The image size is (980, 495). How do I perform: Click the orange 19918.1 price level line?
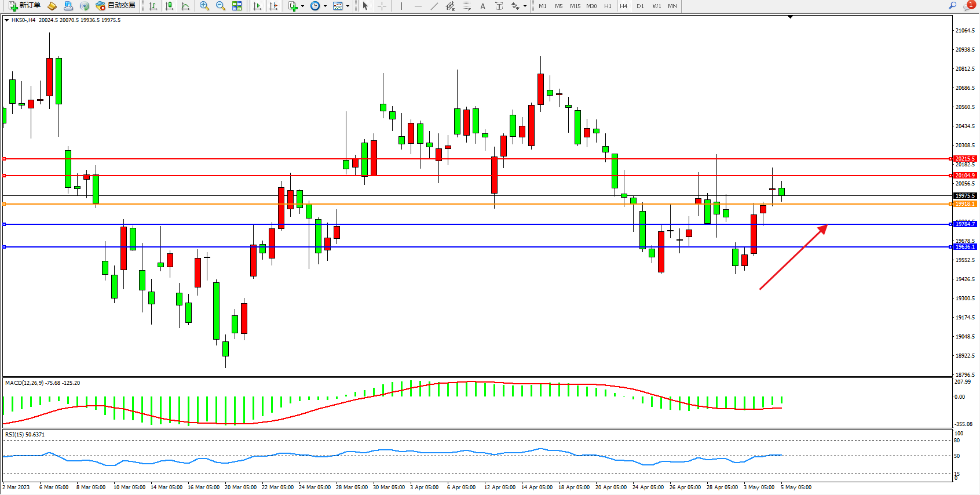coord(463,204)
